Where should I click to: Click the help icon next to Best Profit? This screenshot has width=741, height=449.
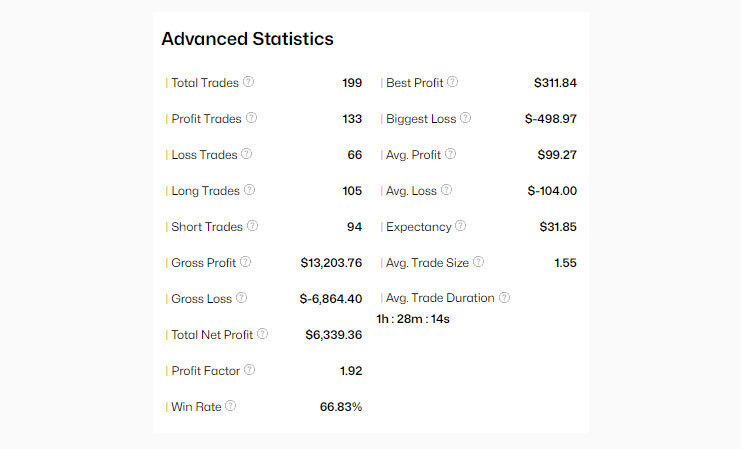(x=453, y=82)
